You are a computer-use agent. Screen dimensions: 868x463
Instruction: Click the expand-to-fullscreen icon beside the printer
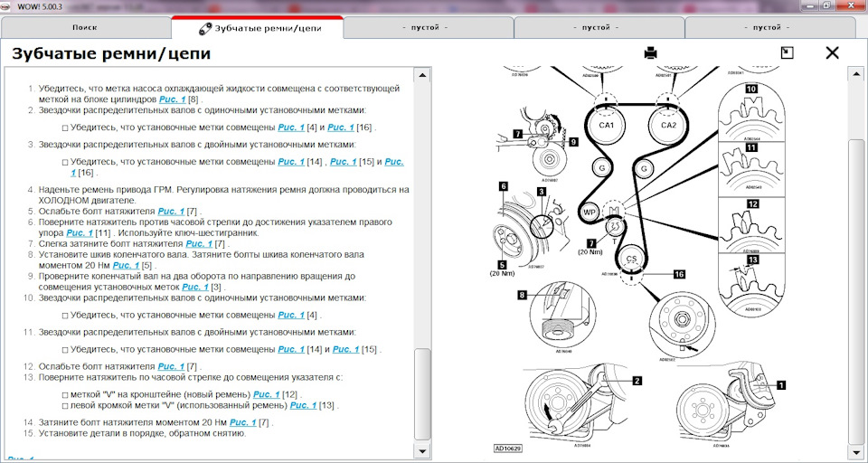coord(787,52)
